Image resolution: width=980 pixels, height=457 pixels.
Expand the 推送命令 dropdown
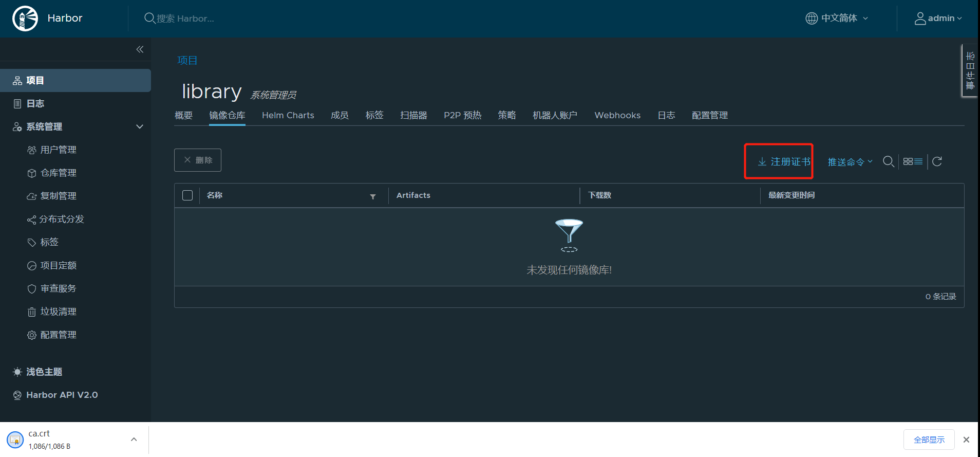coord(850,161)
